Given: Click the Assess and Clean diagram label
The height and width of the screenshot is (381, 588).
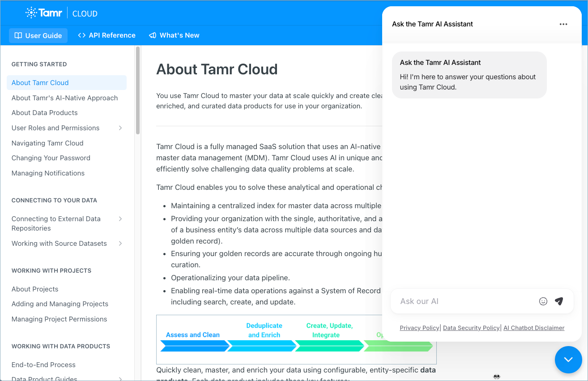Looking at the screenshot, I should (193, 335).
